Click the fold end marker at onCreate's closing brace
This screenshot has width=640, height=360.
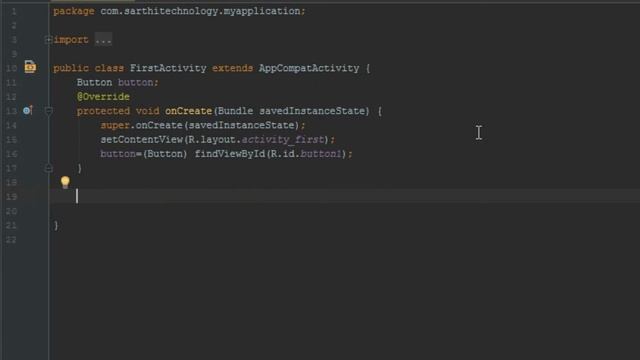click(x=49, y=168)
